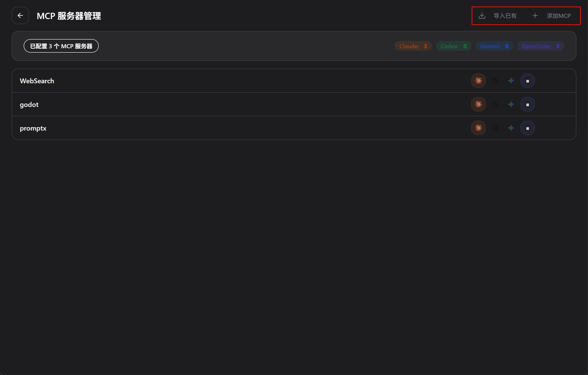Click the Claude: 3 count badge
588x375 pixels.
point(413,46)
